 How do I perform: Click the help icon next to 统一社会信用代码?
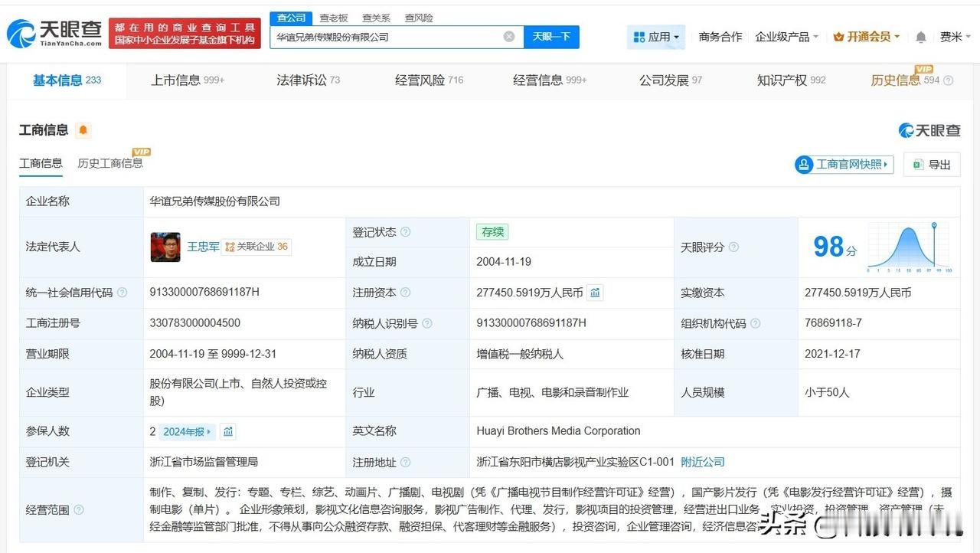(122, 293)
